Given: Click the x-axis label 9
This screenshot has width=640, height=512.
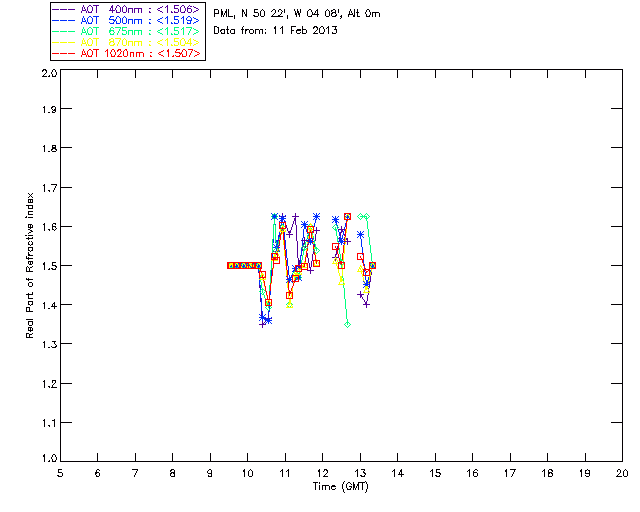Looking at the screenshot, I should (210, 473).
